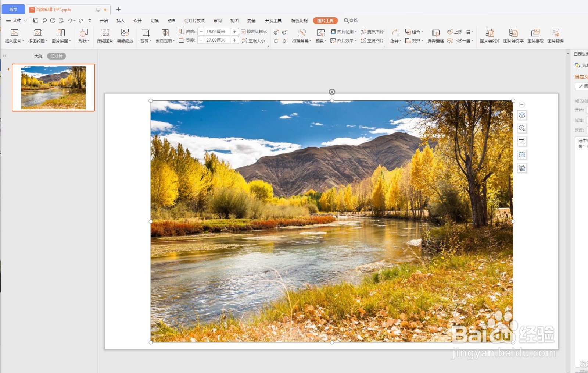Open Multi-image carousel (多图轮播)
This screenshot has height=373, width=588.
(37, 36)
